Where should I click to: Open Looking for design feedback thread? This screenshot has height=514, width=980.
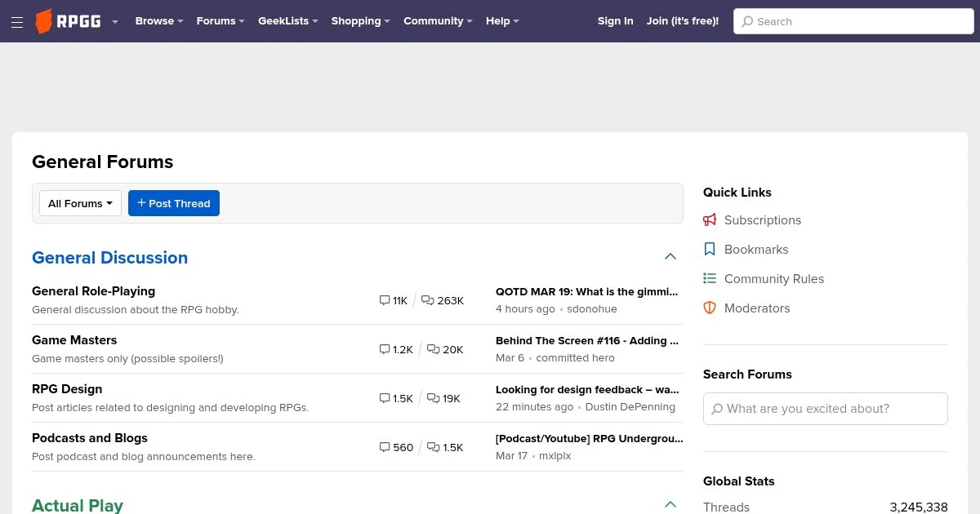pyautogui.click(x=587, y=390)
